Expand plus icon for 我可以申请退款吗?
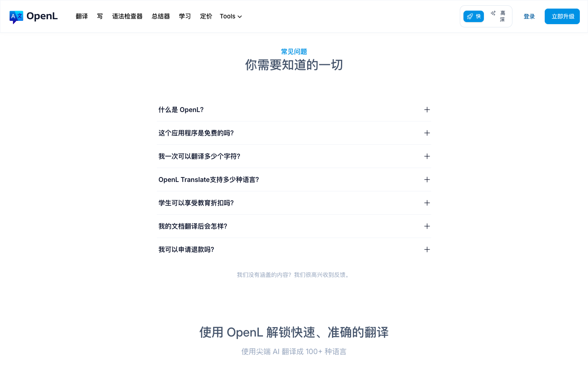 coord(427,249)
